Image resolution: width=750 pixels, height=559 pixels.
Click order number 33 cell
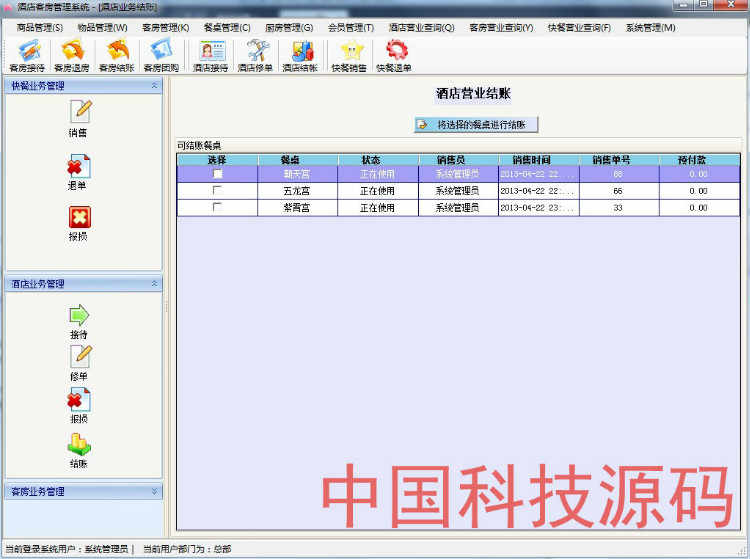pyautogui.click(x=619, y=208)
